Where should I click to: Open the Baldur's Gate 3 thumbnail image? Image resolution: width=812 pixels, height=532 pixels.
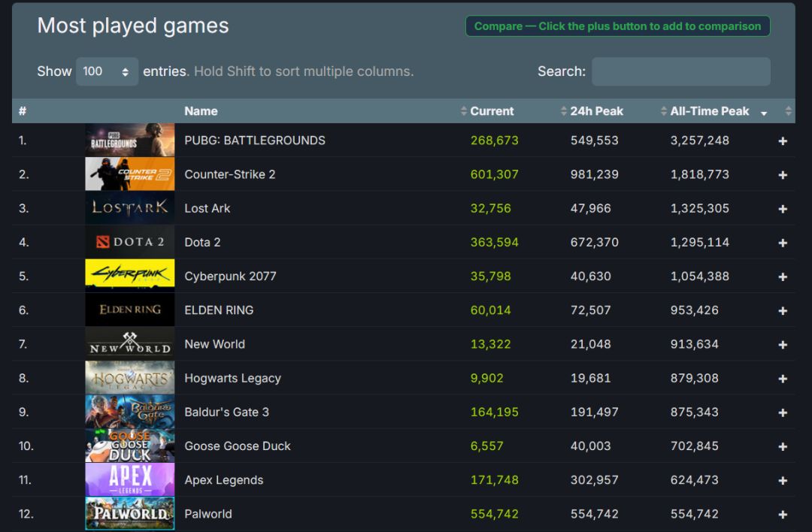[x=129, y=412]
